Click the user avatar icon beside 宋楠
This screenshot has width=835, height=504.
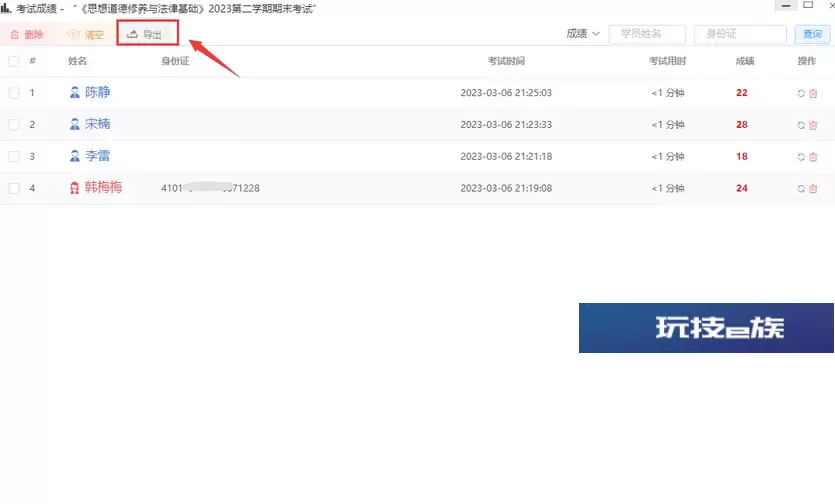74,125
